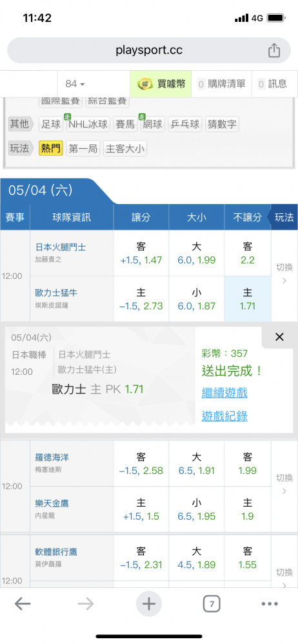
Task: Tap the browser forward arrow
Action: click(x=86, y=604)
